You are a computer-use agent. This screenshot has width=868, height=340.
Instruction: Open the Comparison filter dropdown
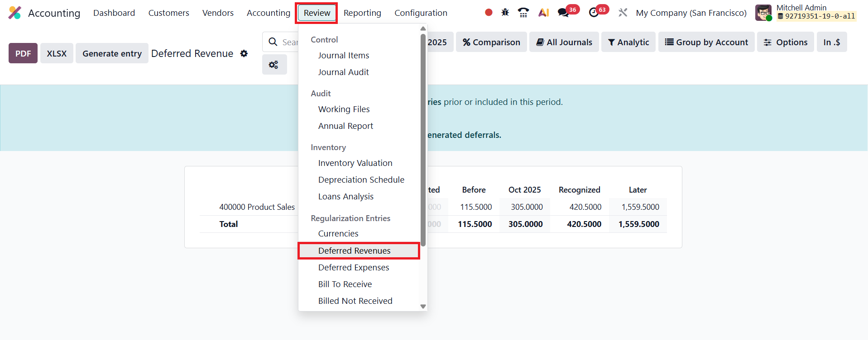(x=491, y=42)
